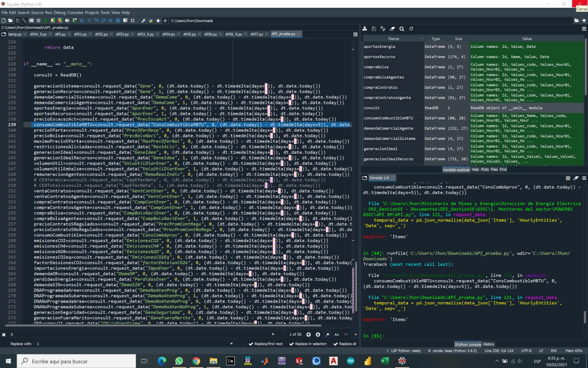Image resolution: width=588 pixels, height=368 pixels.
Task: Stop the console's current command square icon
Action: coord(568,178)
